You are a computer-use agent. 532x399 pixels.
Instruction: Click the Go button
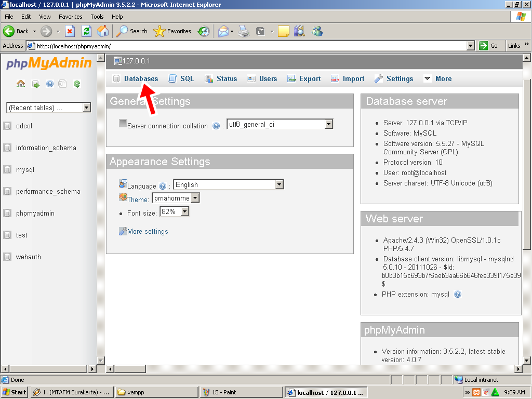click(x=489, y=46)
